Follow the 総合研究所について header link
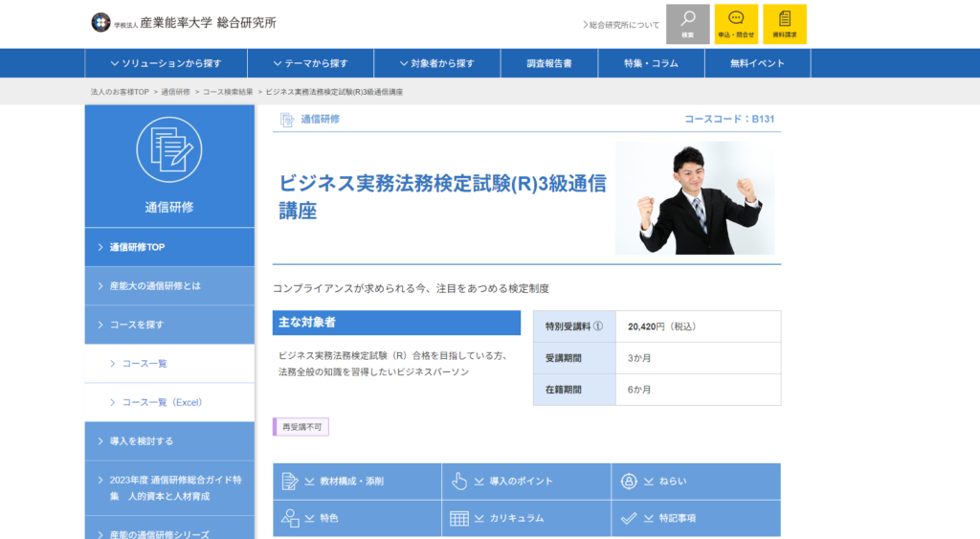Image resolution: width=980 pixels, height=539 pixels. [x=621, y=25]
